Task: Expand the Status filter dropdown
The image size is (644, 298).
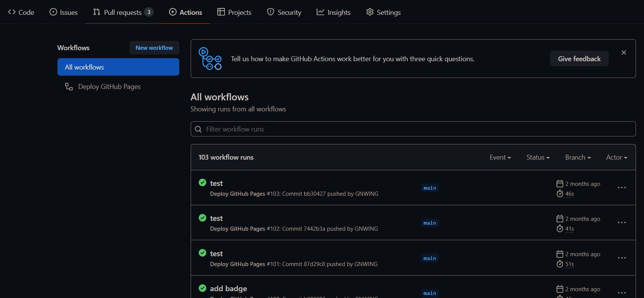Action: point(538,157)
